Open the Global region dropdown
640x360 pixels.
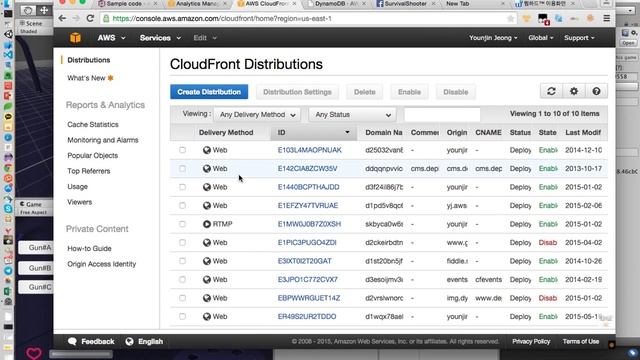[540, 38]
